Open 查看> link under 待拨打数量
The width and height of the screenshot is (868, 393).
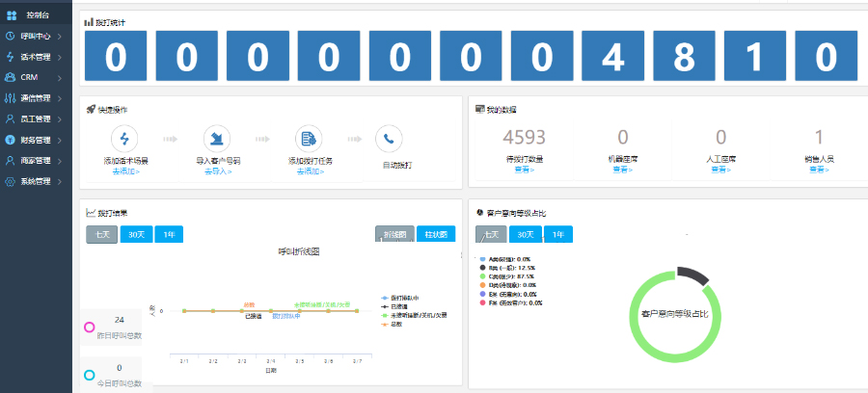click(x=525, y=169)
